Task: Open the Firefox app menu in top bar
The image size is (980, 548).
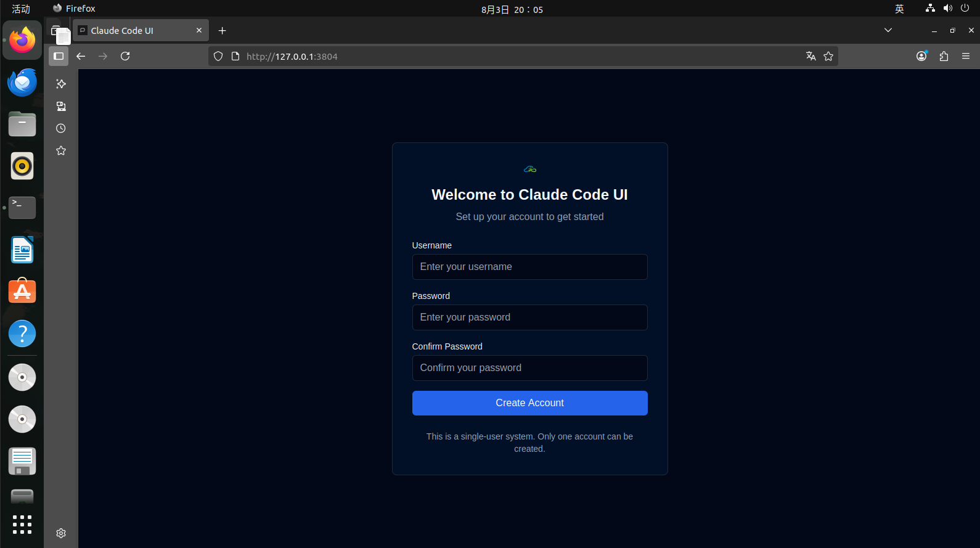Action: (x=74, y=9)
